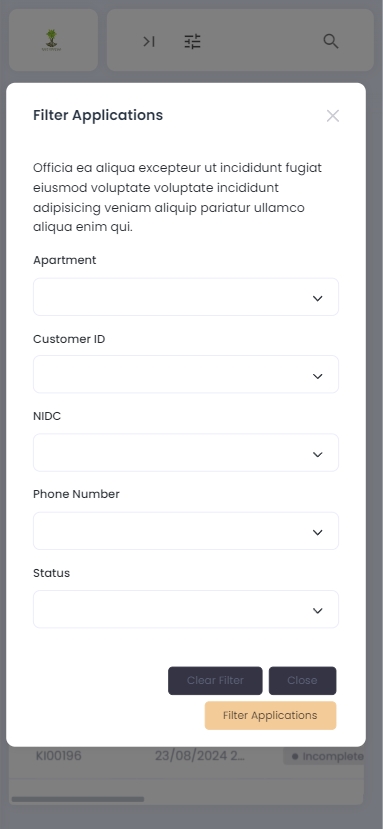Close the dialog with X icon
Image resolution: width=383 pixels, height=829 pixels.
point(333,116)
